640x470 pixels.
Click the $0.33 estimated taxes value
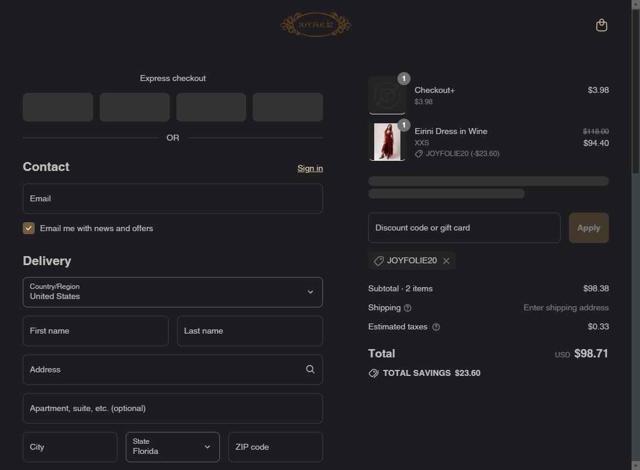click(x=598, y=326)
